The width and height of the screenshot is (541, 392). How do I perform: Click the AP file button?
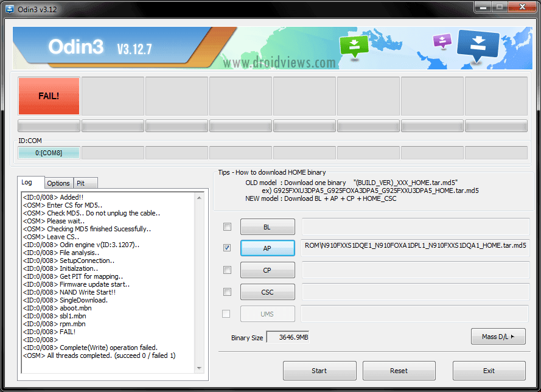(x=267, y=248)
